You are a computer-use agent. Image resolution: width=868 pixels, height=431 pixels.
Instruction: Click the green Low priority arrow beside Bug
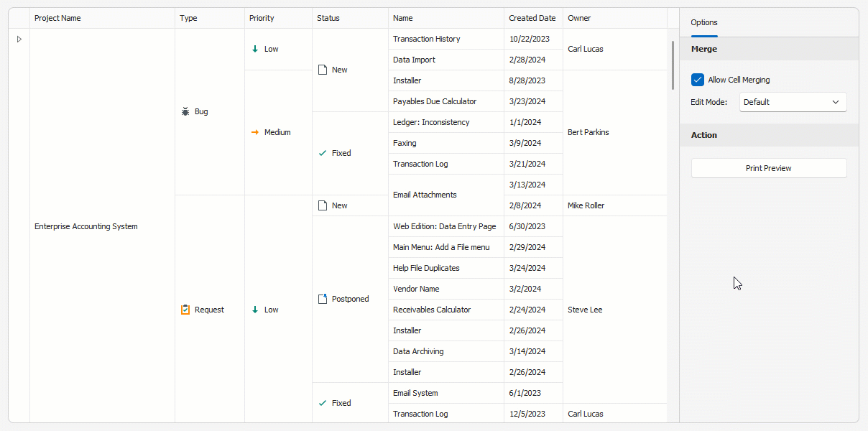(254, 49)
